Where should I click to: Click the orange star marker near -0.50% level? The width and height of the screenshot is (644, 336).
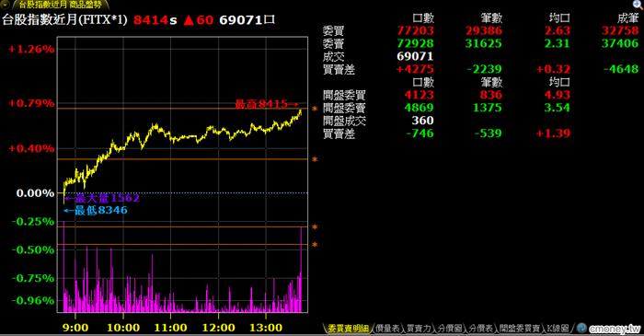point(315,245)
